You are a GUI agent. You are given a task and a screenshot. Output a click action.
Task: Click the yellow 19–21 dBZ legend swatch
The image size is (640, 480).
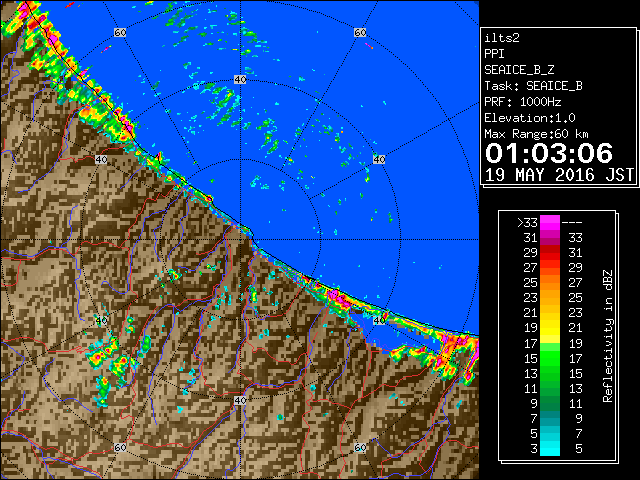pos(550,328)
